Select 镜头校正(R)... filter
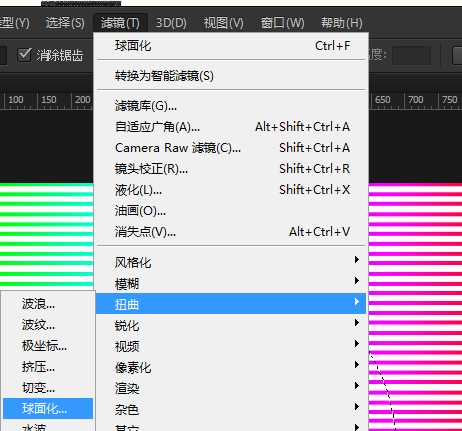Screen dimensions: 462x431 pos(232,169)
